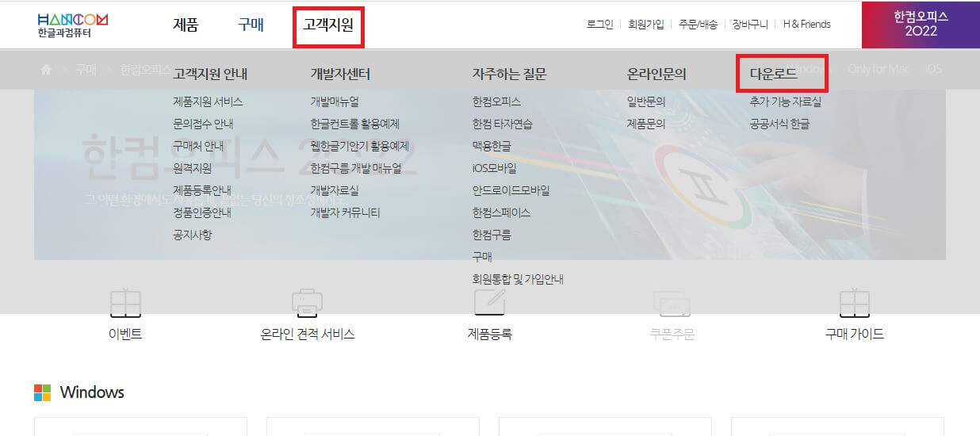This screenshot has height=436, width=980.
Task: Open the 이벤트 gift box icon
Action: pos(125,303)
